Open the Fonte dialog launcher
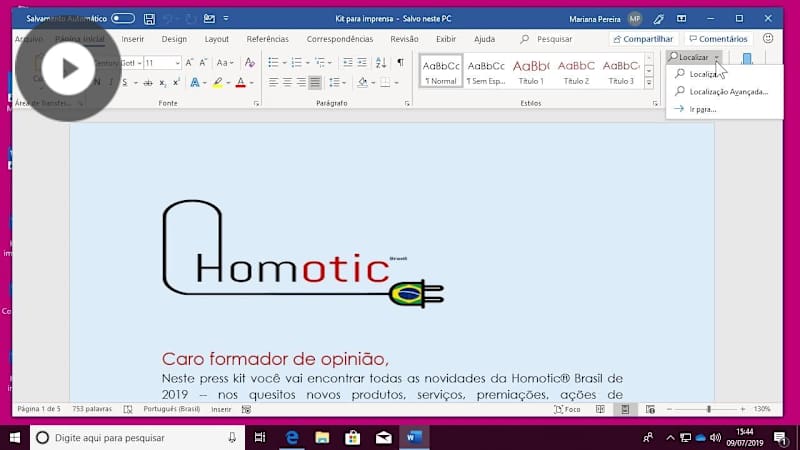 pyautogui.click(x=256, y=104)
